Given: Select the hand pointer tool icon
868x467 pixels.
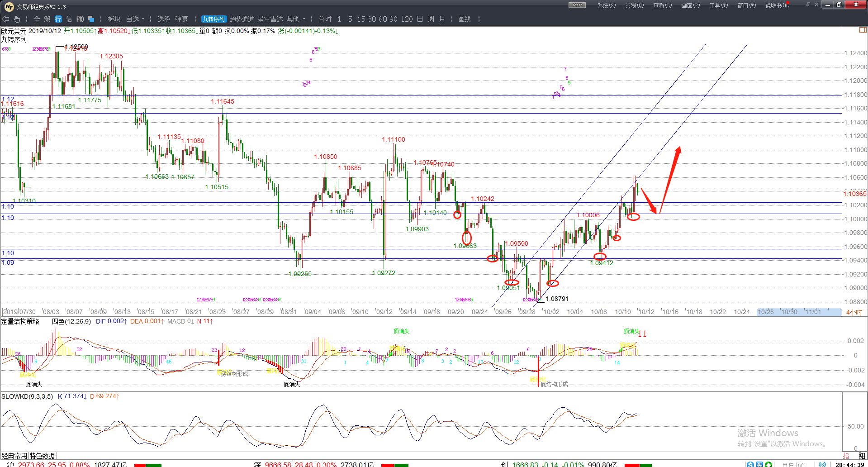Looking at the screenshot, I should (x=17, y=19).
